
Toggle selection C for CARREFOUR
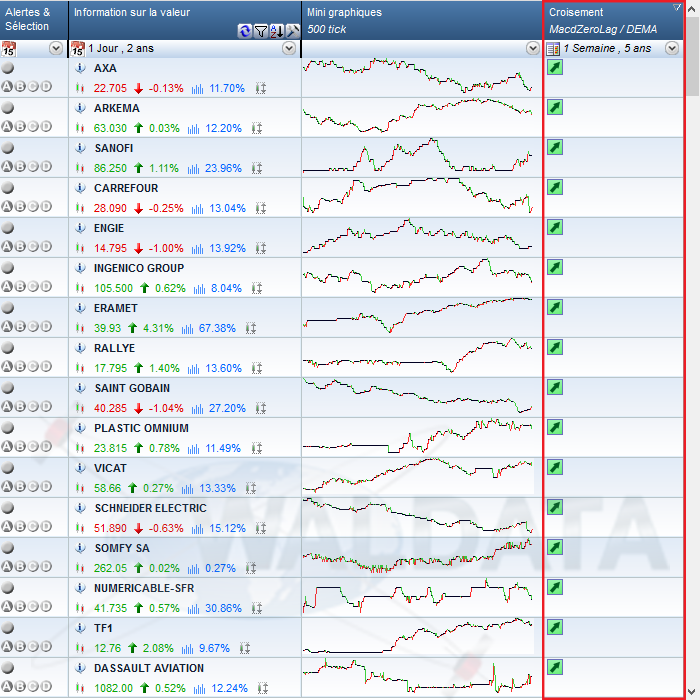point(33,206)
